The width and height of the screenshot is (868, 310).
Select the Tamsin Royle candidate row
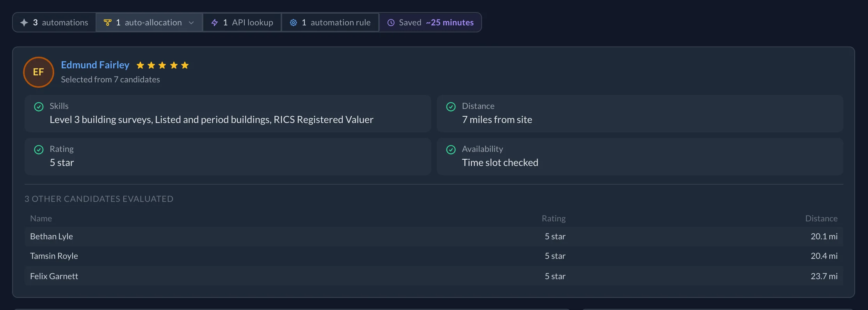click(434, 256)
